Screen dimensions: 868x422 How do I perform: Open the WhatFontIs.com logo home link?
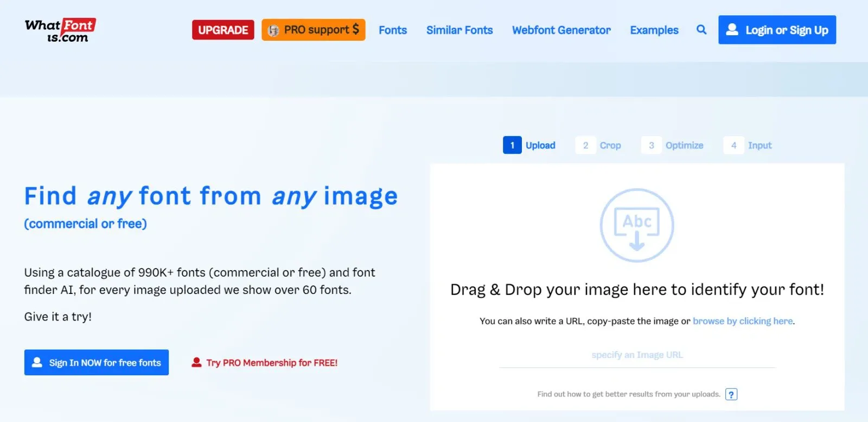(x=60, y=30)
